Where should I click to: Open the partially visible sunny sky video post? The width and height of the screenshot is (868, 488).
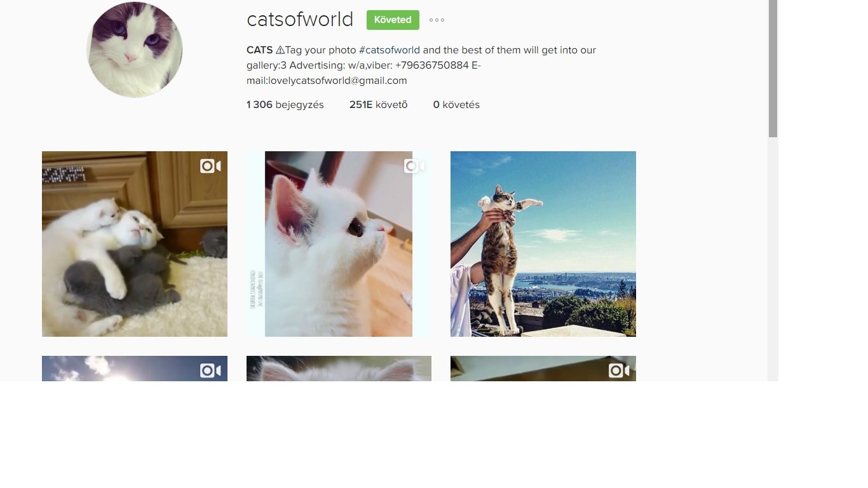(135, 369)
